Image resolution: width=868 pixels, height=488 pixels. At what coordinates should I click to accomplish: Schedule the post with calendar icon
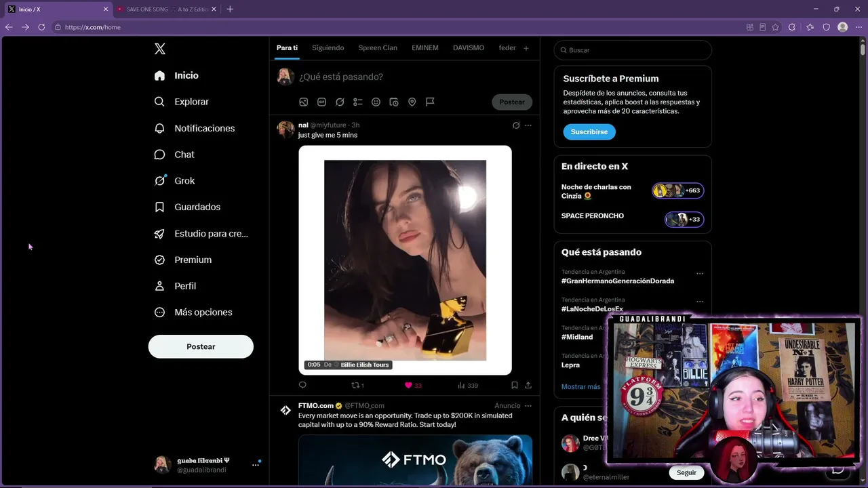(x=394, y=102)
